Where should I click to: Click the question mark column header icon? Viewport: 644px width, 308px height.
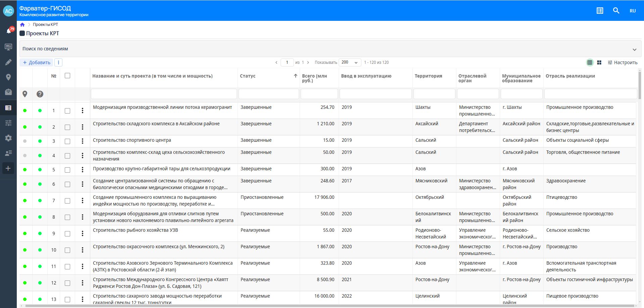(x=40, y=94)
